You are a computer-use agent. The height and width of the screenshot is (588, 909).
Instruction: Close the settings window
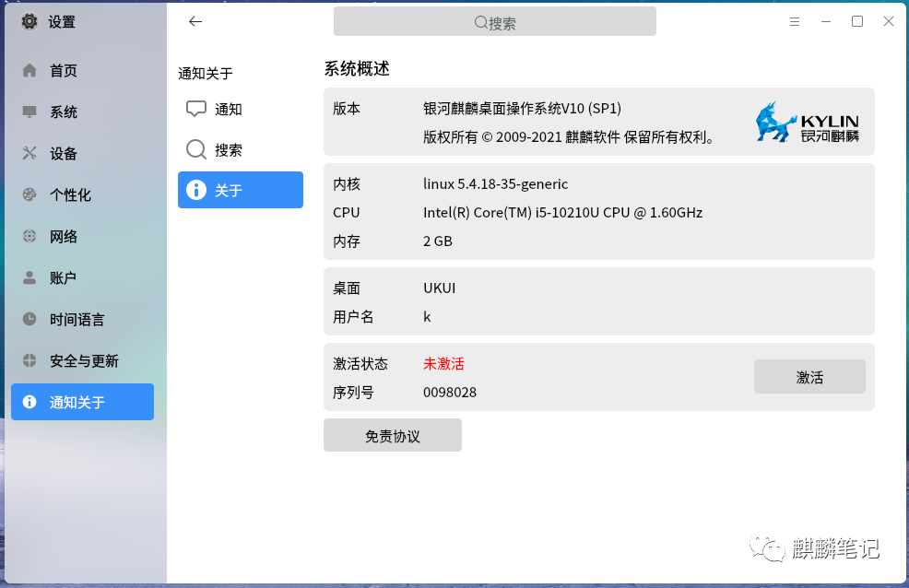[x=889, y=21]
